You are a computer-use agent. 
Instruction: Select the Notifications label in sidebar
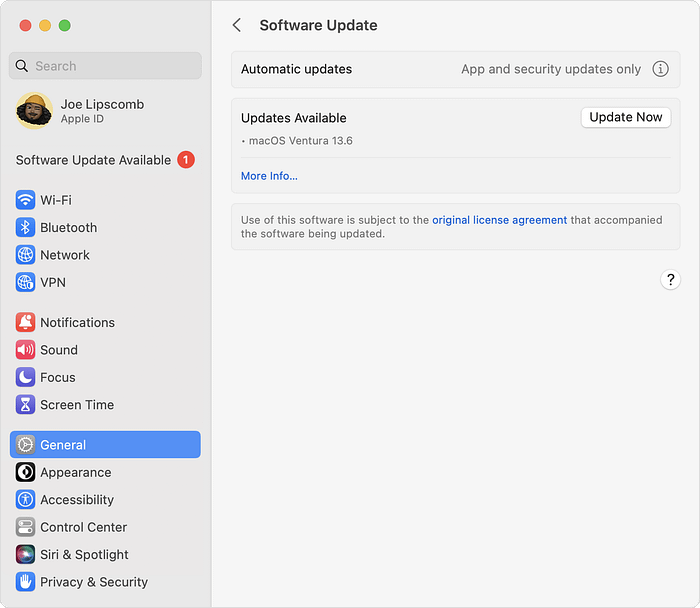pyautogui.click(x=78, y=322)
